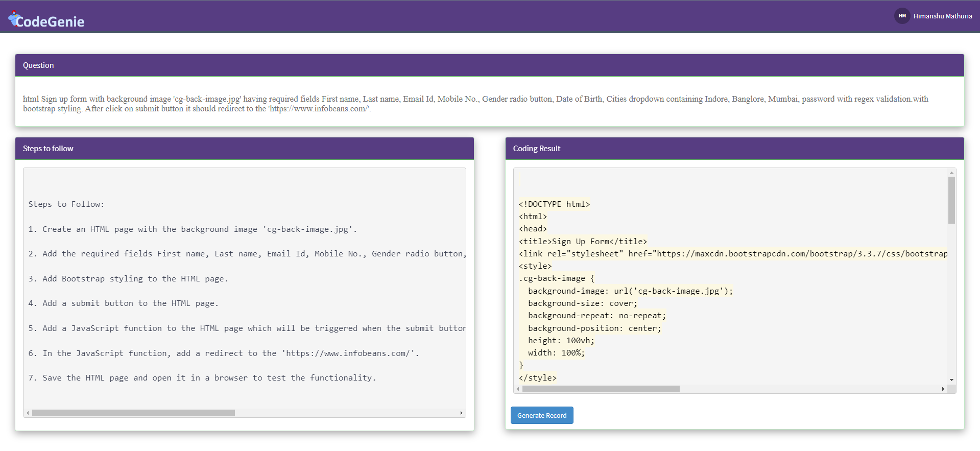This screenshot has height=451, width=980.
Task: Click the code area scroll-up arrow
Action: coord(951,173)
